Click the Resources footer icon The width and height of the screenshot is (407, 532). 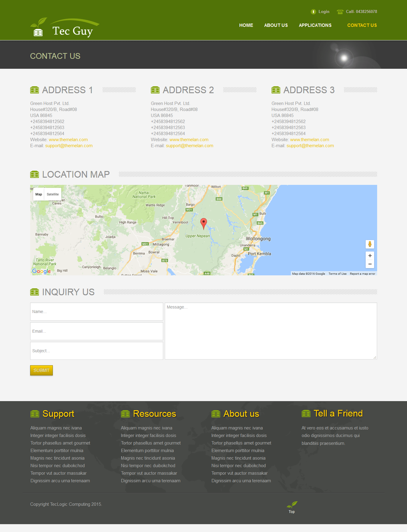(126, 414)
